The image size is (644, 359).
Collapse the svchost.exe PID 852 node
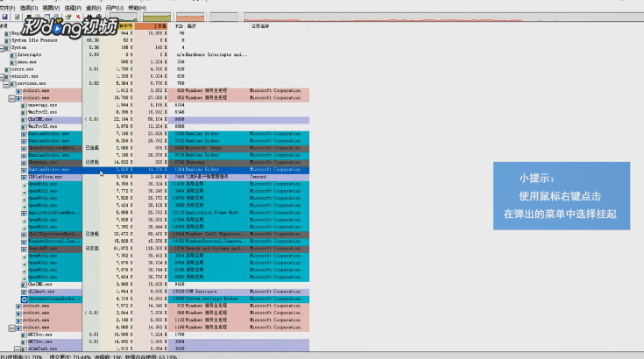(x=12, y=98)
